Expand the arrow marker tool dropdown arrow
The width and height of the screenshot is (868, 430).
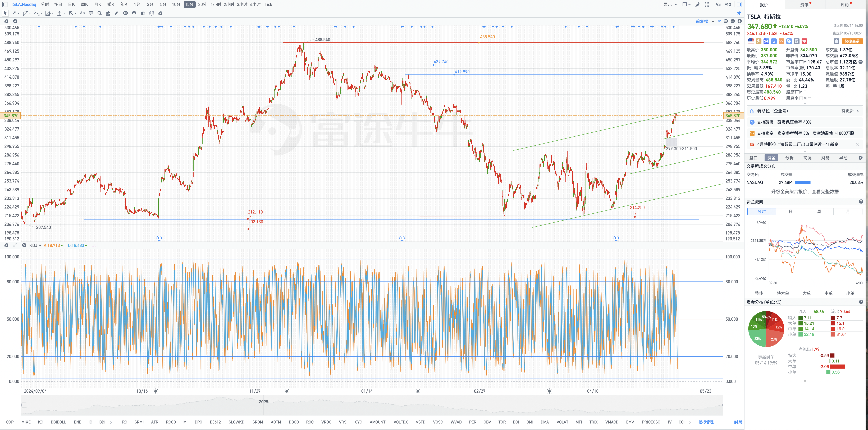[x=75, y=13]
